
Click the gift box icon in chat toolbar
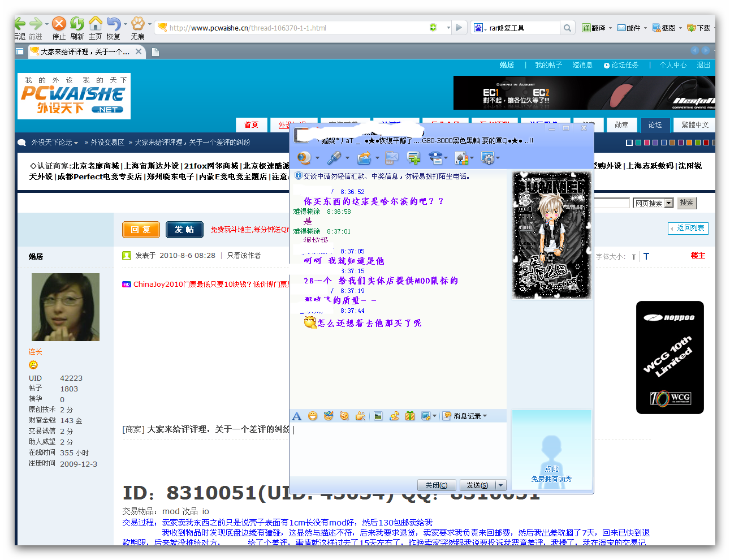coord(410,416)
